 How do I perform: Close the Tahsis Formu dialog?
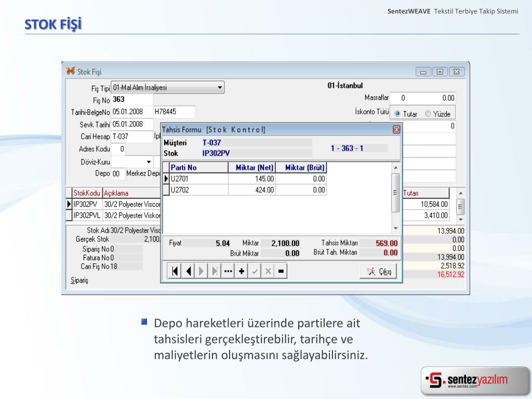[x=396, y=129]
